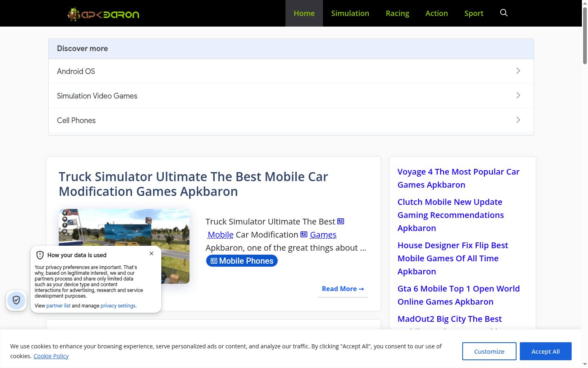Click the 'Discover more' heading
588x368 pixels.
[82, 49]
